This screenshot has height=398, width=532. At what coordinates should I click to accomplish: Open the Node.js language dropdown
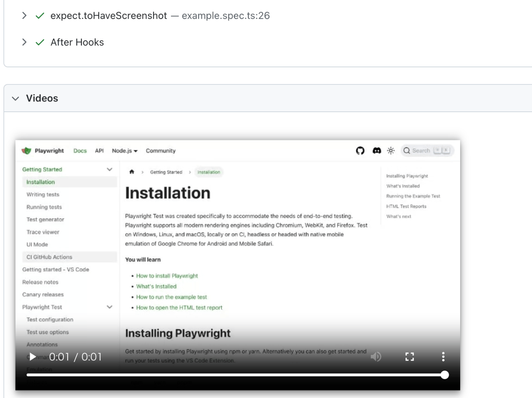coord(125,151)
